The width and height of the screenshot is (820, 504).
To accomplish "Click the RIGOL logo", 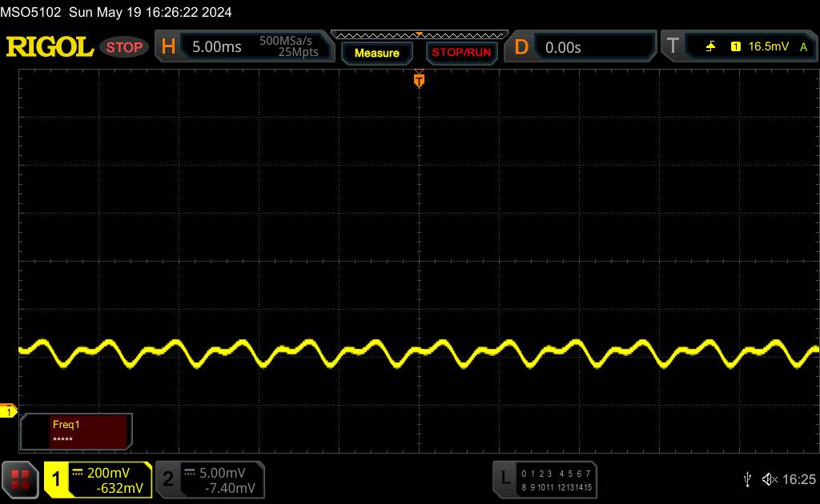I will (x=50, y=47).
